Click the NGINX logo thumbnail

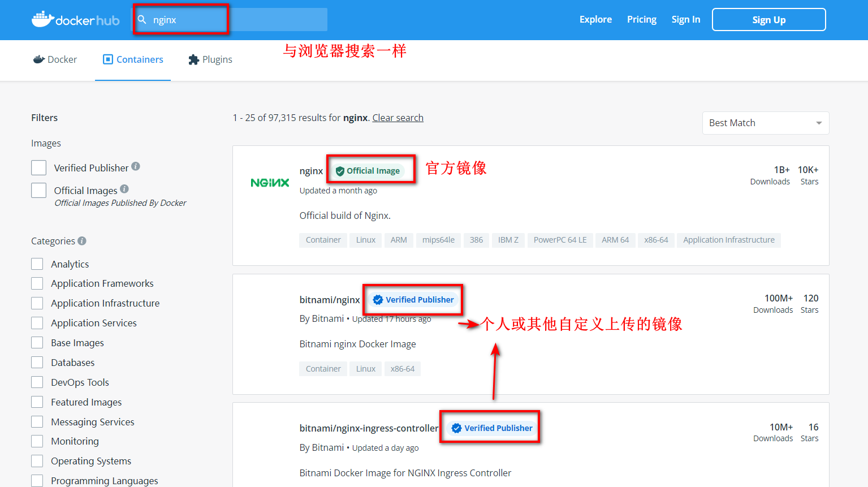point(270,183)
